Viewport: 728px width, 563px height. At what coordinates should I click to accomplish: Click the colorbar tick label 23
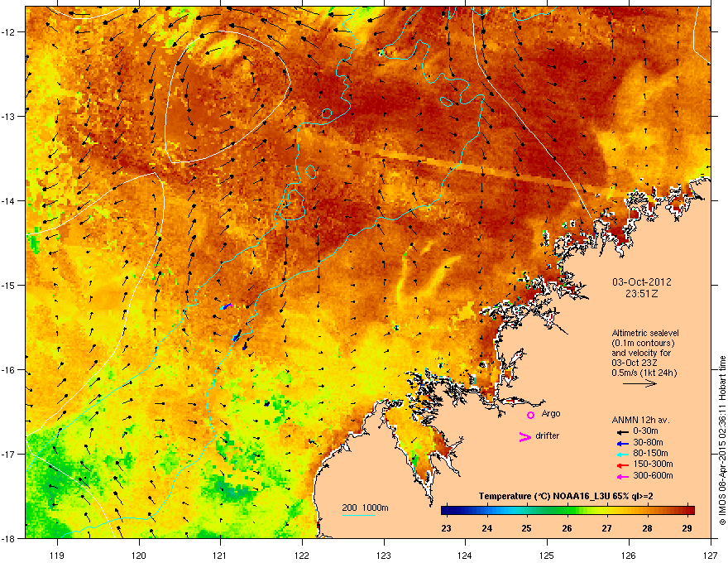coord(446,528)
